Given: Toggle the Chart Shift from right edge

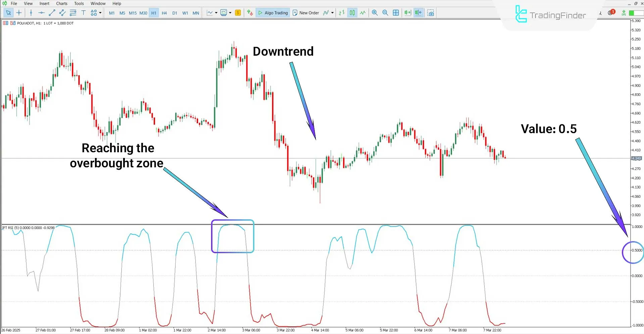Looking at the screenshot, I should [x=418, y=13].
